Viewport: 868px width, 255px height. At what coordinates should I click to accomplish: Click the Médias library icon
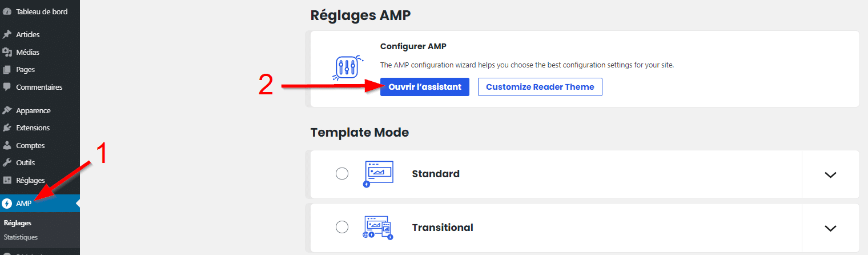point(7,52)
